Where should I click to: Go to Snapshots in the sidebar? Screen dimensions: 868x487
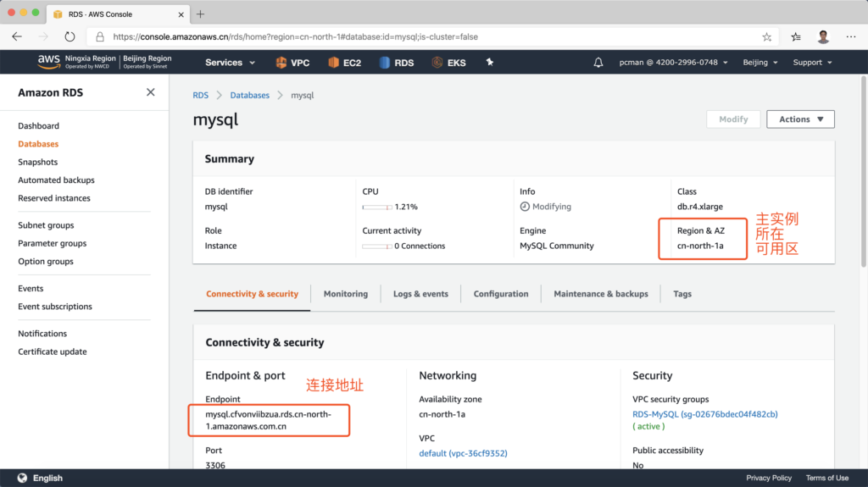pos(38,162)
